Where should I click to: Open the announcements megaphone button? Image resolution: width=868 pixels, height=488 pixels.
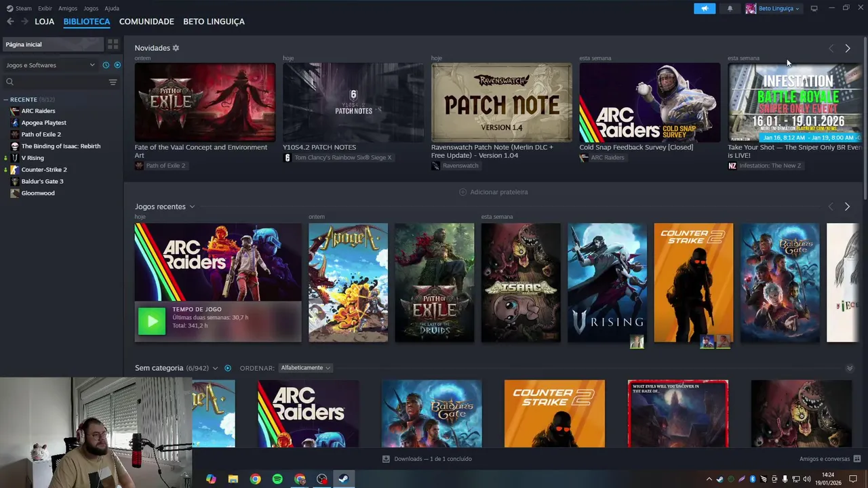coord(705,8)
